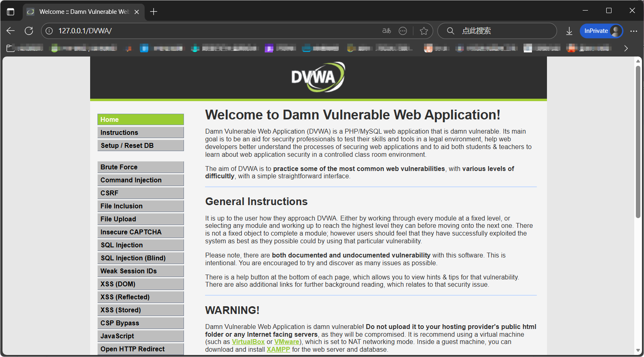Viewport: 644px width, 357px height.
Task: Maximize the browser window
Action: pyautogui.click(x=609, y=11)
